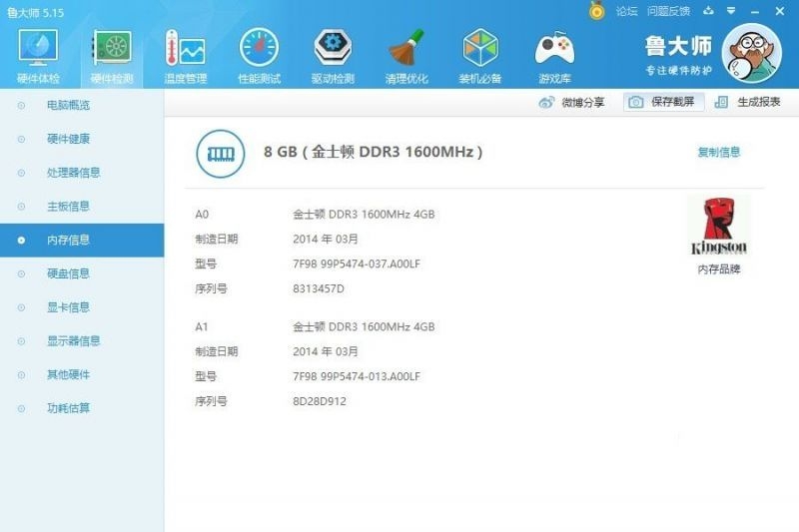The width and height of the screenshot is (799, 532).
Task: Click model number 7F98 99P5474-013.A00LF
Action: pyautogui.click(x=357, y=376)
